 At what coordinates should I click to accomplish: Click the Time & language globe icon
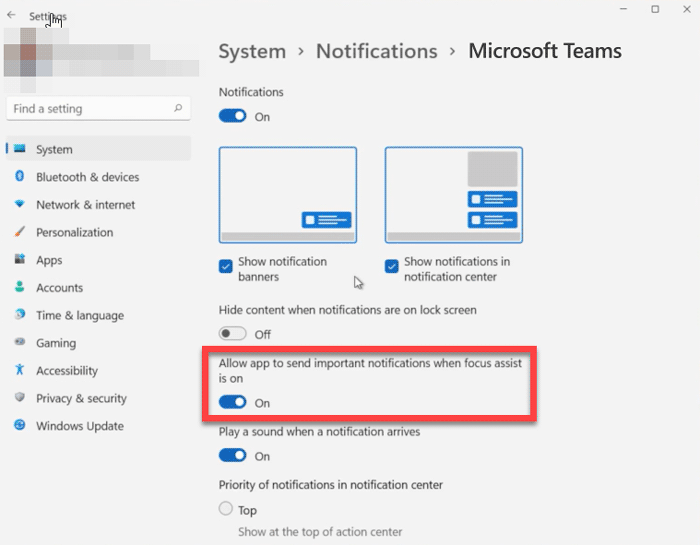[20, 315]
